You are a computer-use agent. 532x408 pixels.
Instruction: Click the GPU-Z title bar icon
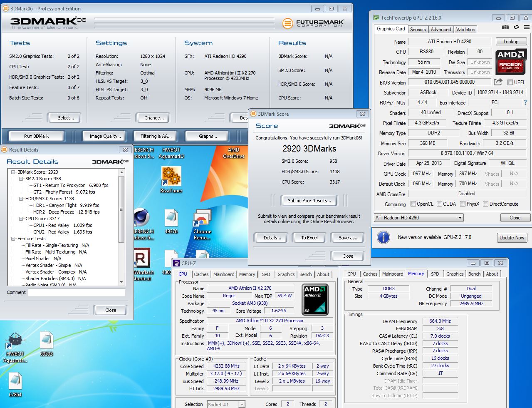376,17
